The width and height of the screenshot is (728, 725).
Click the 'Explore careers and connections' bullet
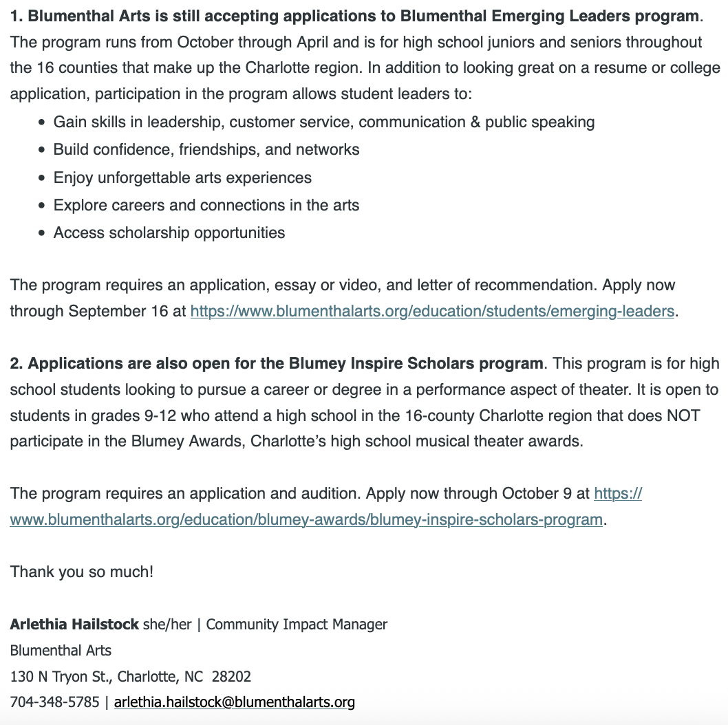pos(206,205)
